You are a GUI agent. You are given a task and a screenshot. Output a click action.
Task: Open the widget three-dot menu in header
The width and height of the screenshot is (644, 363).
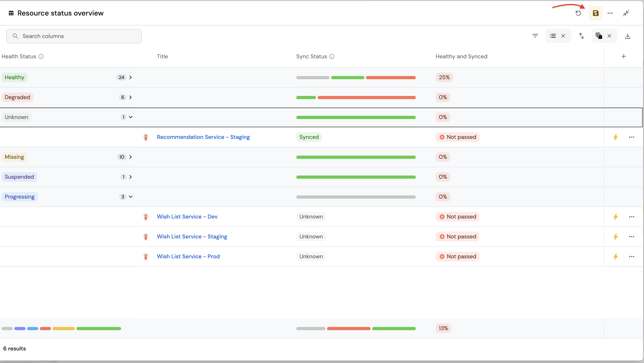coord(610,13)
